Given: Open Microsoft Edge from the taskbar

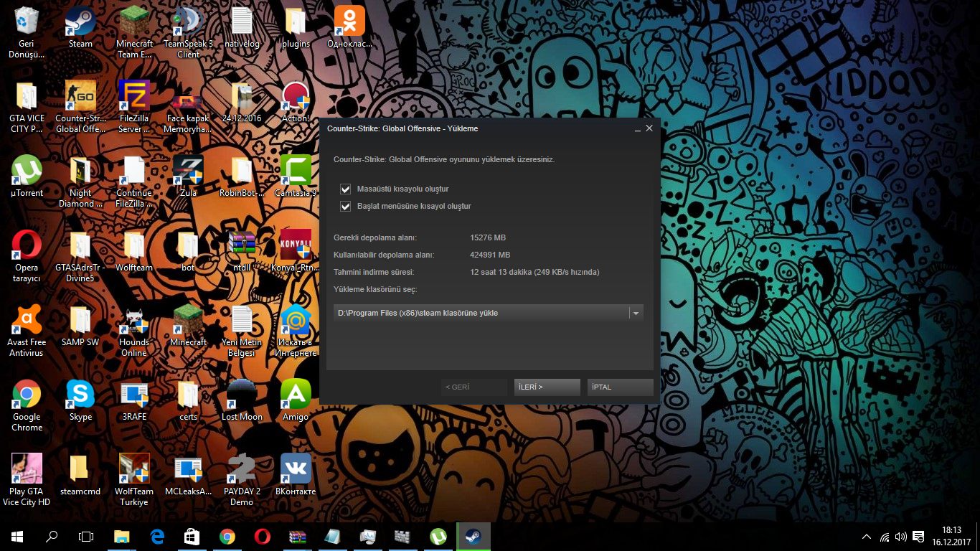Looking at the screenshot, I should (157, 537).
